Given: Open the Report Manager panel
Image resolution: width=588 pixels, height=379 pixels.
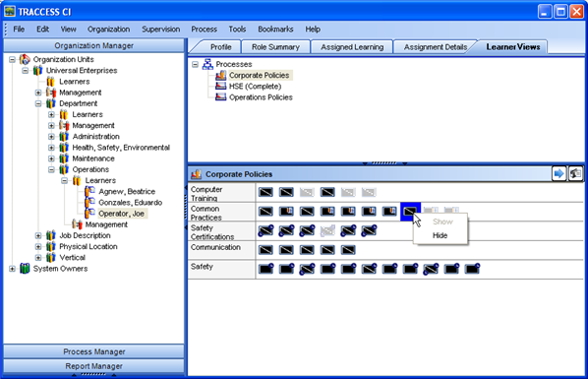Looking at the screenshot, I should pos(93,366).
